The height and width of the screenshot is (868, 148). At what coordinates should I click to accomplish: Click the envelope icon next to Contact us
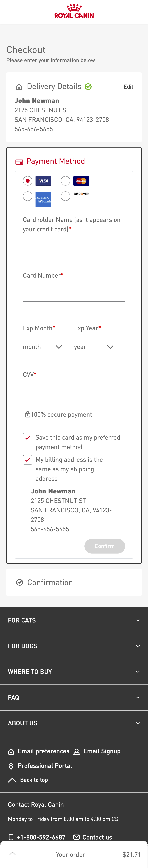76,837
